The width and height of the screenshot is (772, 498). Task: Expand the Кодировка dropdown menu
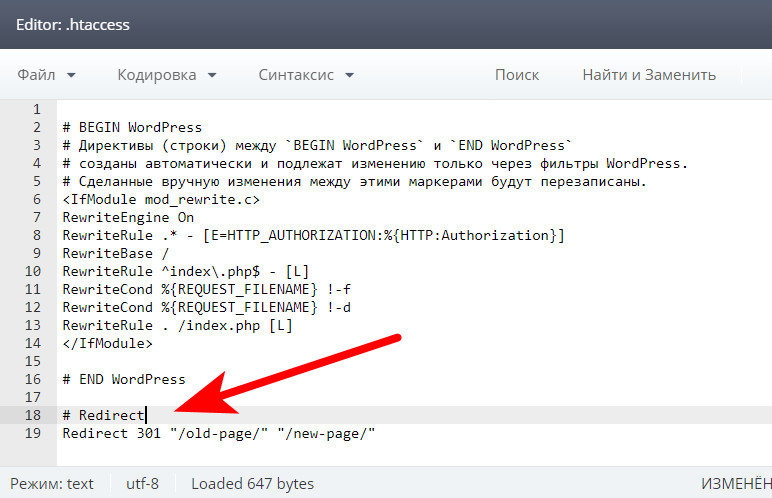166,75
